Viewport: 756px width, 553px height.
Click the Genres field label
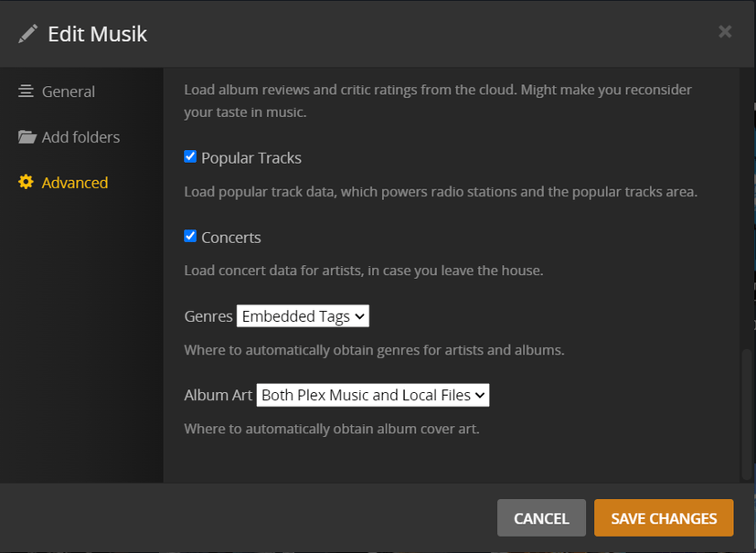pyautogui.click(x=208, y=316)
